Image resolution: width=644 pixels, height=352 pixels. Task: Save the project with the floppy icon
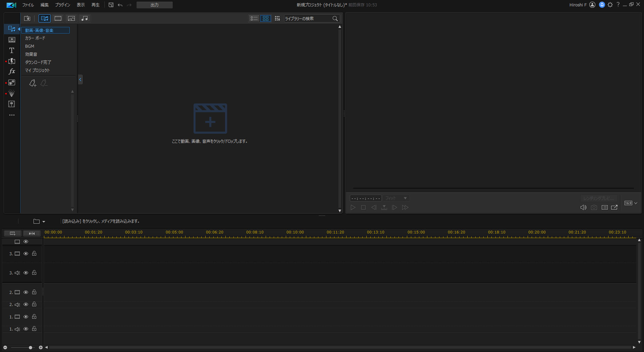[x=111, y=5]
